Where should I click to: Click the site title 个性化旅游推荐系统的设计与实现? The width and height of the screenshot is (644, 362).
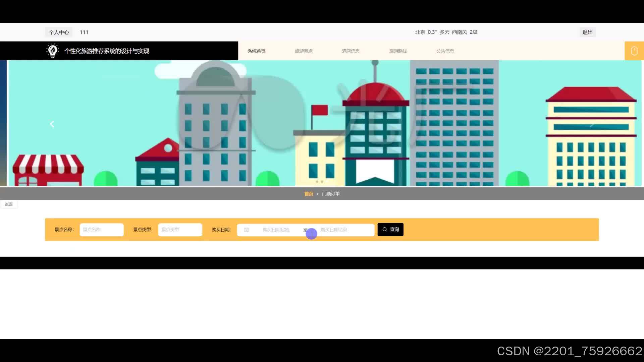[x=107, y=51]
